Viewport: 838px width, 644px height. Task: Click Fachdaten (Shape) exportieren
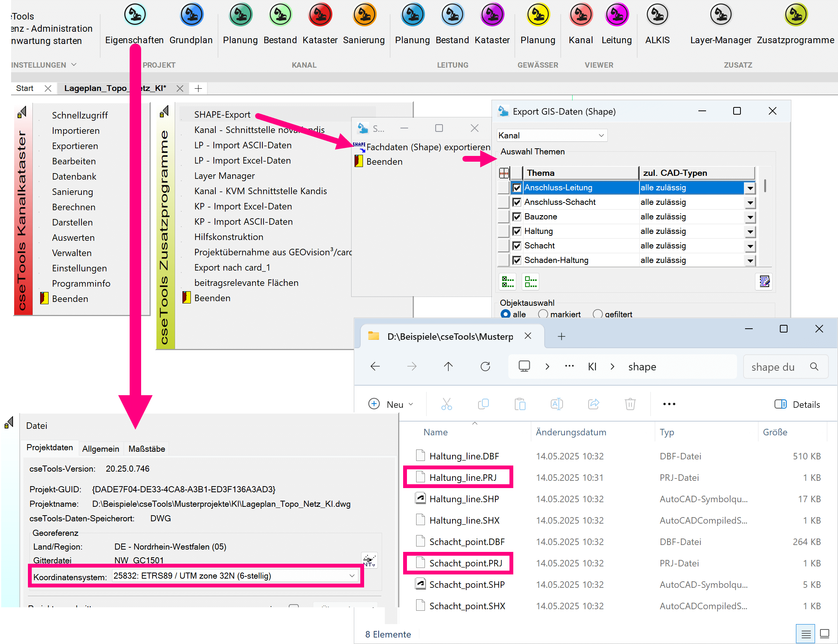pyautogui.click(x=428, y=147)
